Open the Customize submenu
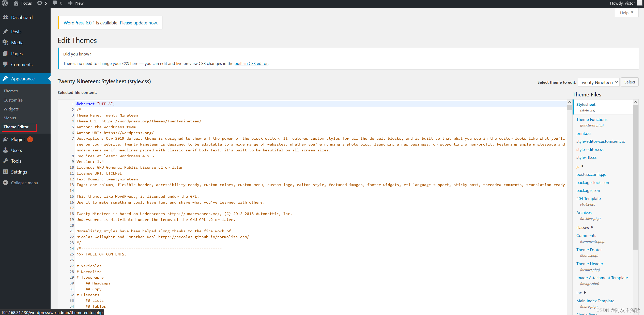644x315 pixels. pyautogui.click(x=13, y=100)
